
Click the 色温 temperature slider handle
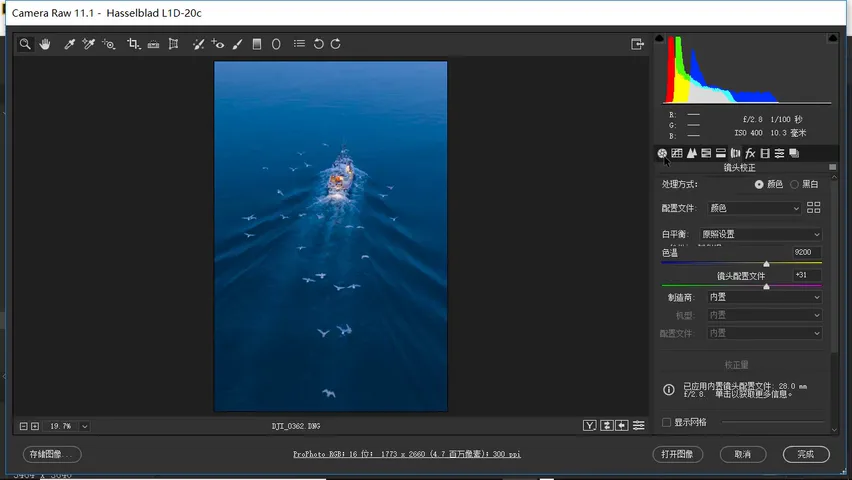766,264
